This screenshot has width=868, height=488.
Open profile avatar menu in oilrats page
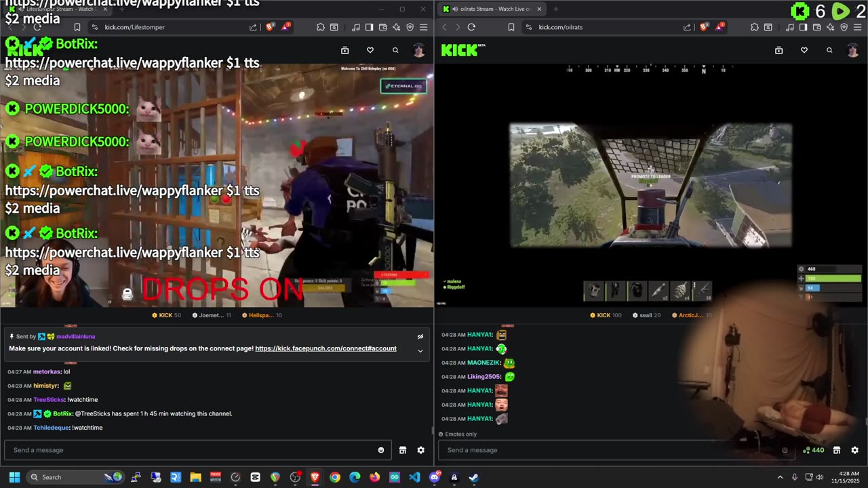pyautogui.click(x=853, y=50)
